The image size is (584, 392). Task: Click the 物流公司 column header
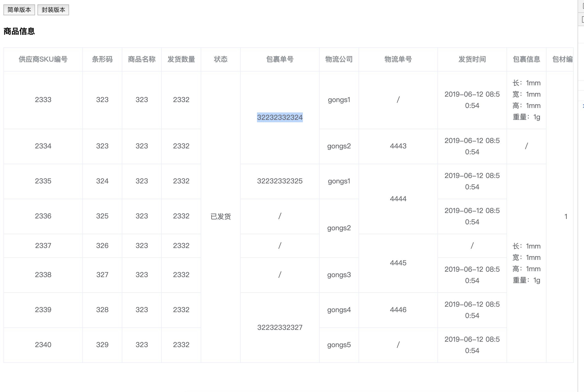[339, 59]
